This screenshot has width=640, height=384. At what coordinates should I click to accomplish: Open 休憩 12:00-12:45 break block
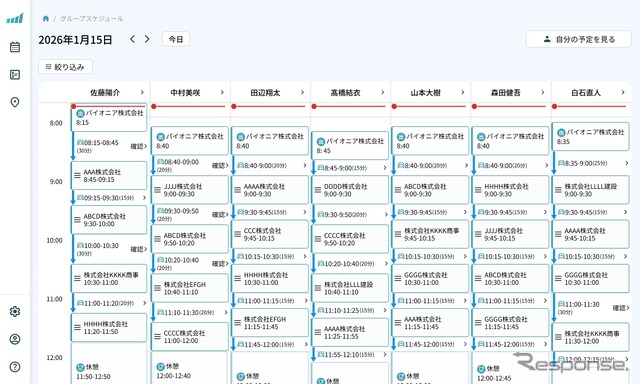click(510, 368)
